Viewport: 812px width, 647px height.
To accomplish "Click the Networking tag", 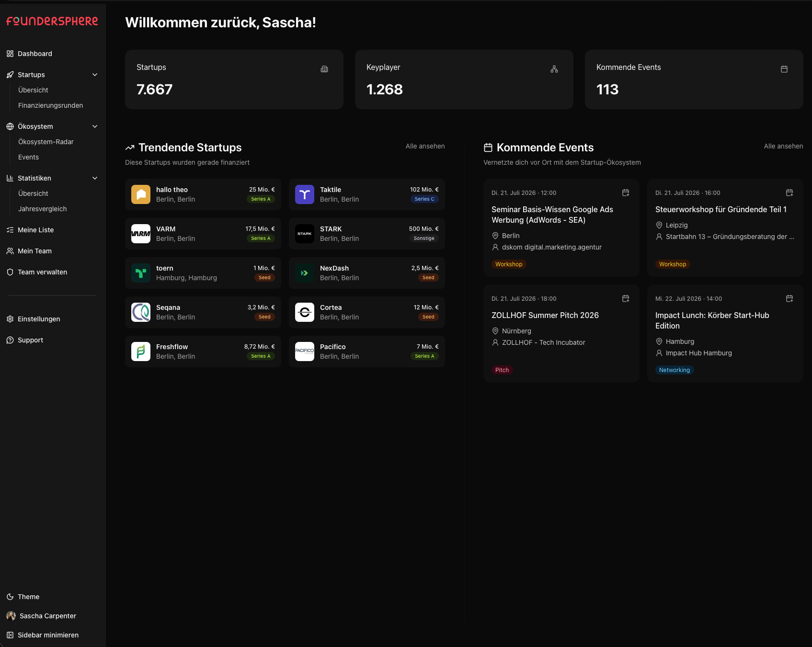I will tap(675, 370).
